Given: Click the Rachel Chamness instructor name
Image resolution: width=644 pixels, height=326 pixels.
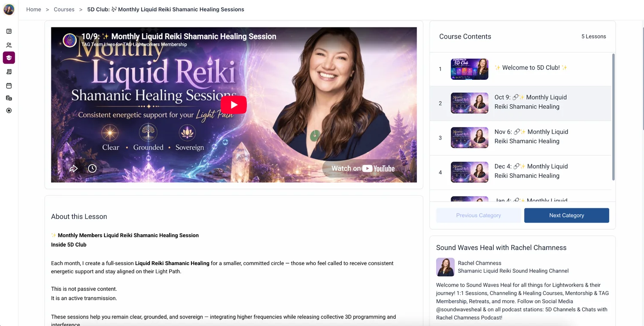Looking at the screenshot, I should [x=480, y=263].
